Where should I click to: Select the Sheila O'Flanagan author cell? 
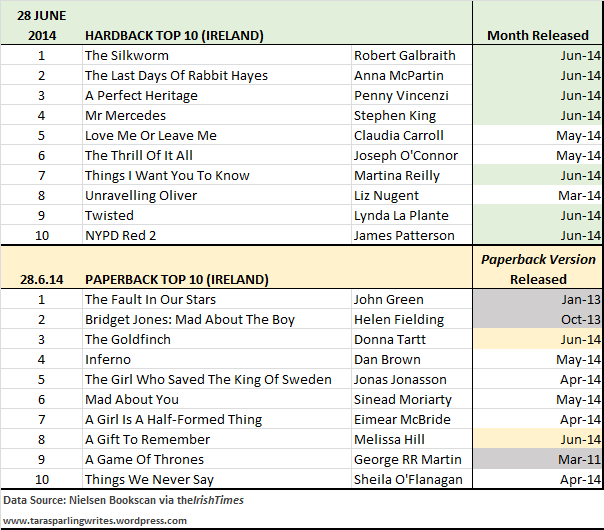[408, 480]
